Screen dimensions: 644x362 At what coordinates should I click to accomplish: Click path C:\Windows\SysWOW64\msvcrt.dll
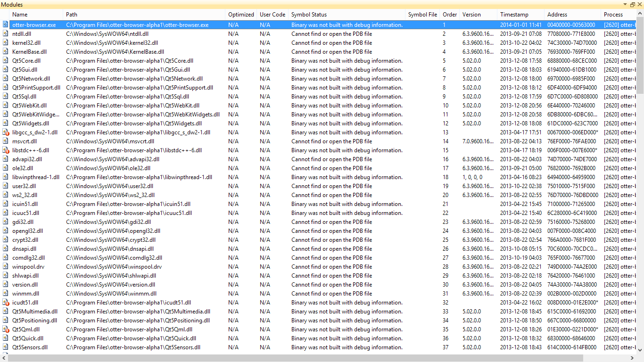(x=110, y=141)
